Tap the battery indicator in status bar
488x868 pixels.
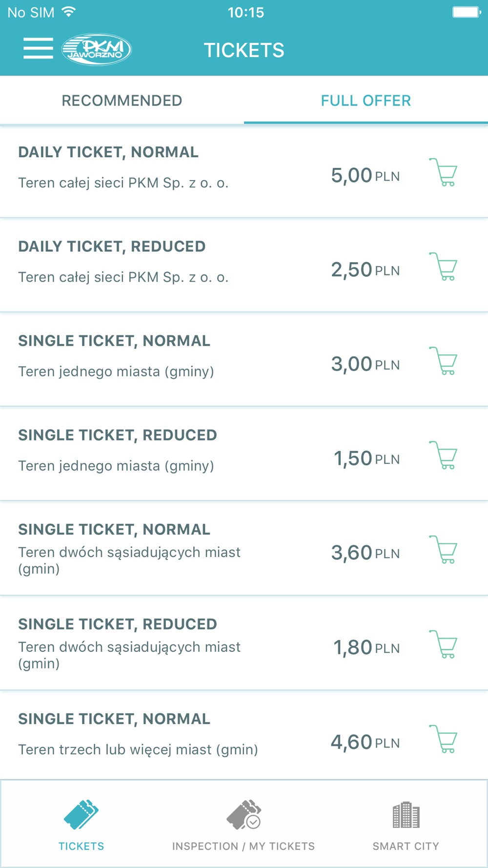coord(467,12)
